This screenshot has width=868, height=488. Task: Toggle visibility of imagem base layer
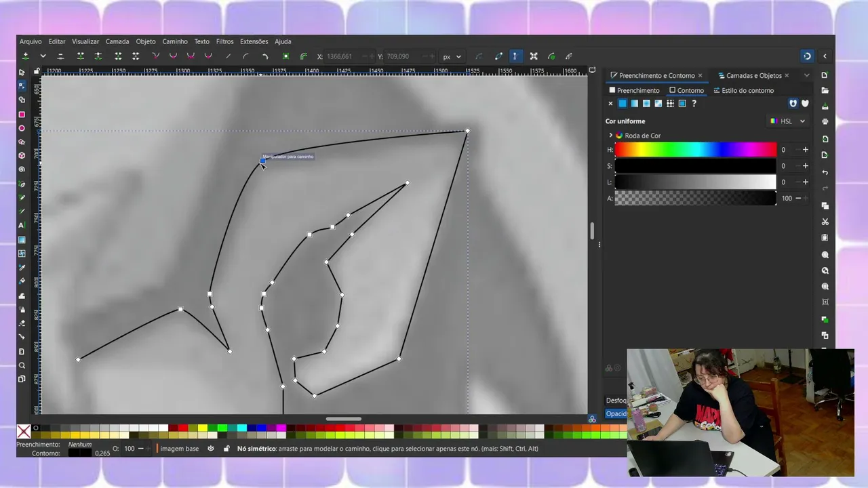click(x=211, y=449)
